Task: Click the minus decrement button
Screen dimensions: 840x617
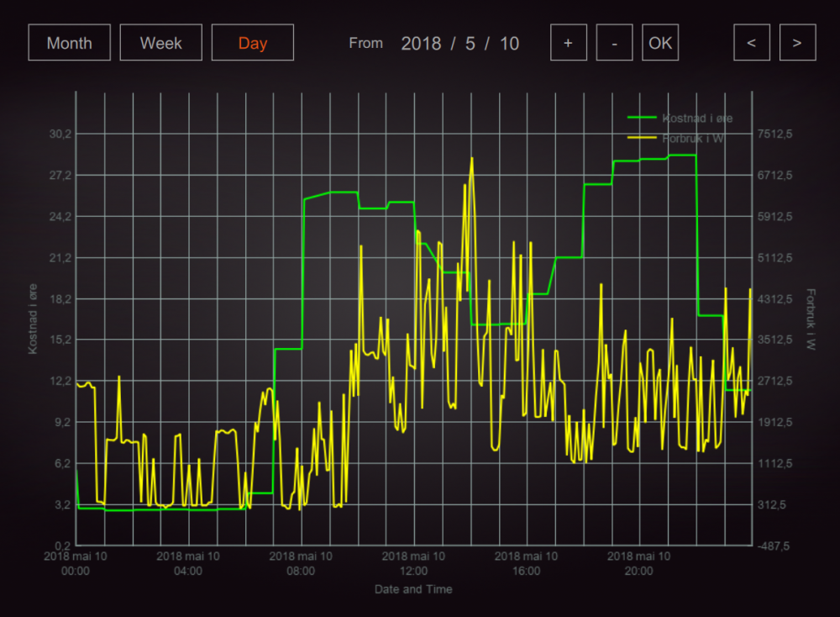Action: click(x=615, y=43)
